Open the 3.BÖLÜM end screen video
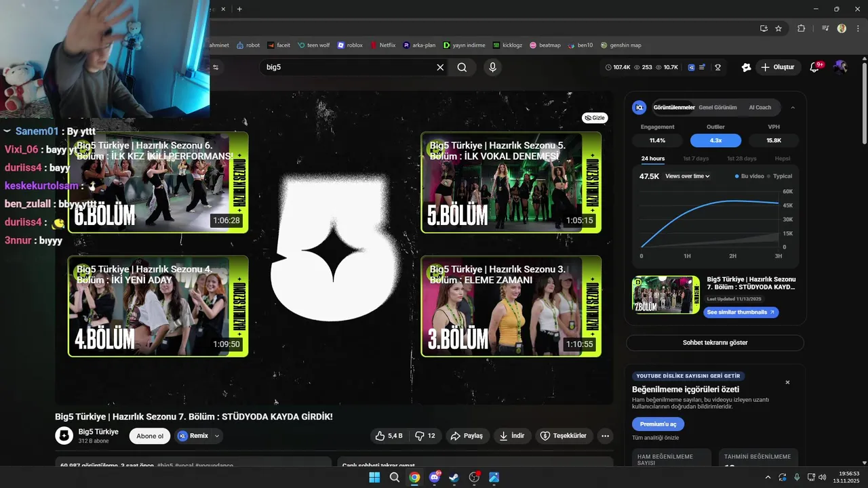Viewport: 868px width, 488px height. coord(511,306)
